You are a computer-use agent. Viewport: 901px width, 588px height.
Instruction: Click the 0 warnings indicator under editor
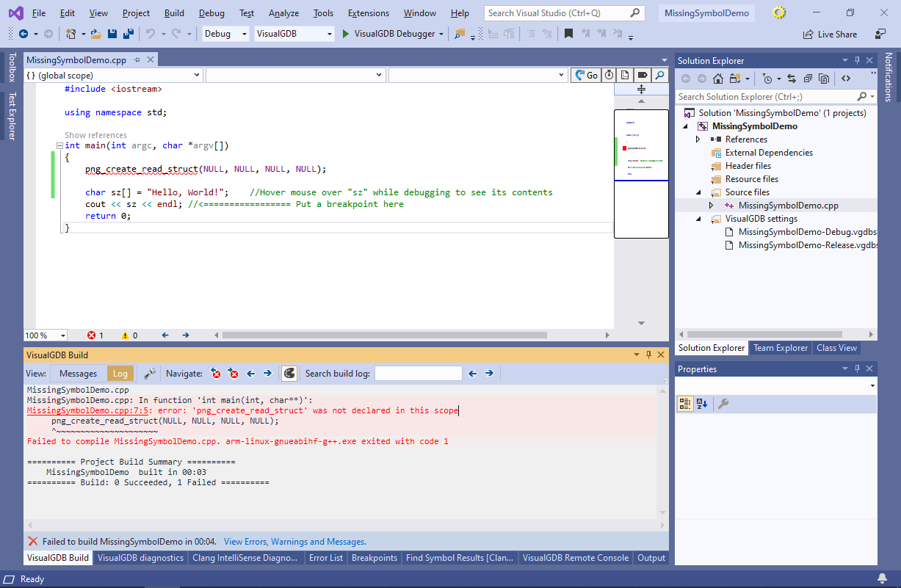point(129,335)
